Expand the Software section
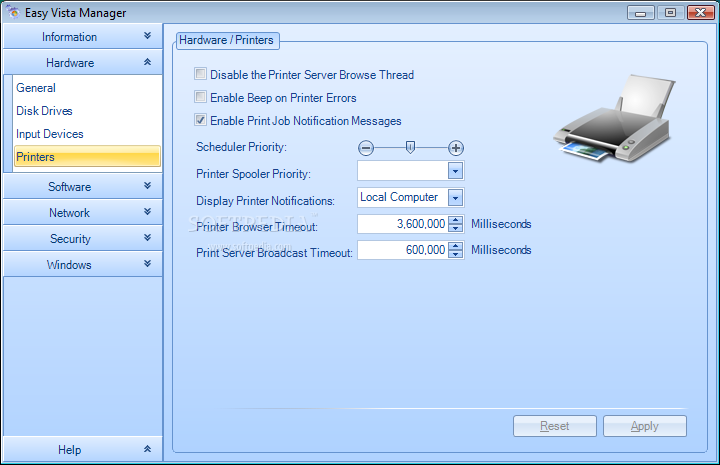The width and height of the screenshot is (720, 465). tap(83, 186)
